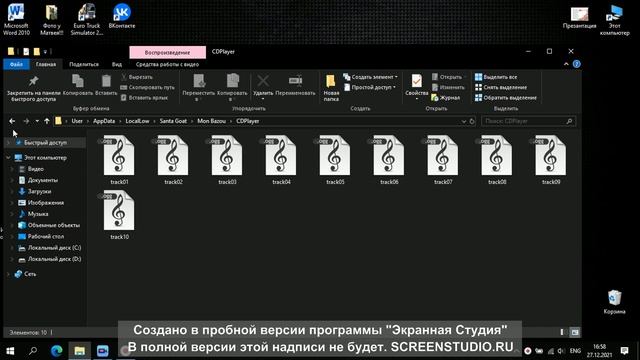Image resolution: width=640 pixels, height=360 pixels.
Task: Open address bar history dropdown
Action: click(464, 121)
